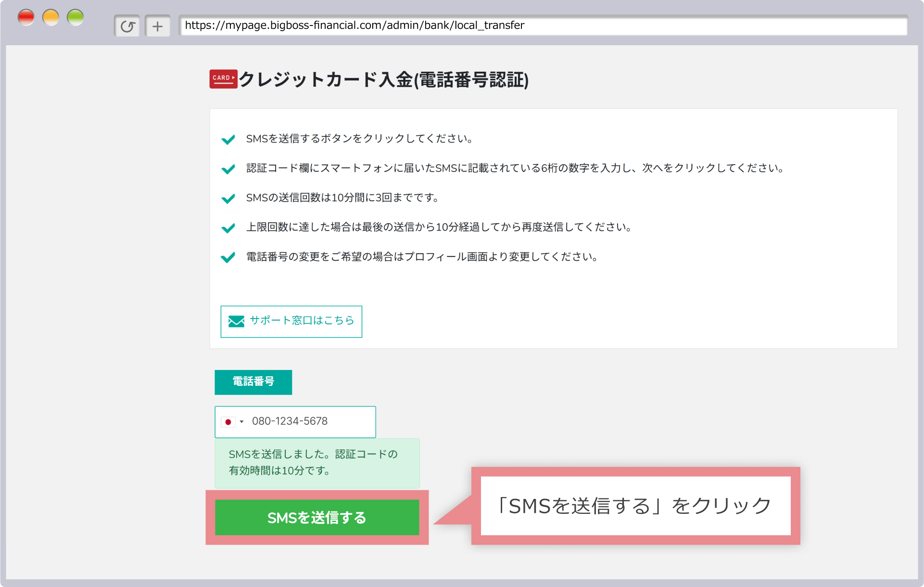Click checkmark beside upper limit reached note
924x587 pixels.
point(228,228)
